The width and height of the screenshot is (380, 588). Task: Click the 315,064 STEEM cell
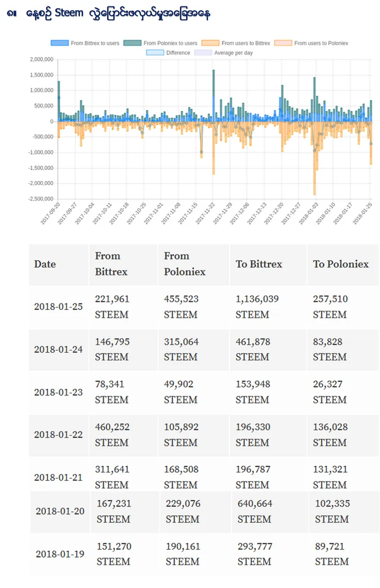(x=193, y=350)
